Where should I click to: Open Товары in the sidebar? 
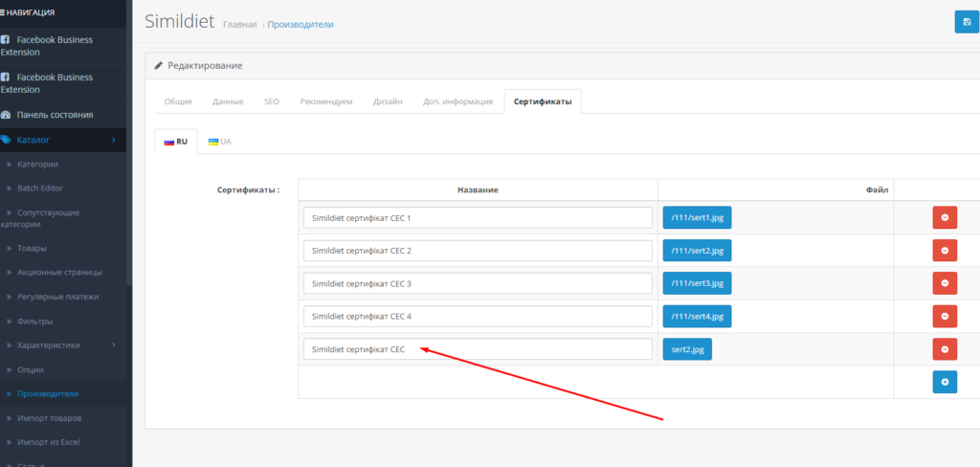pos(31,248)
